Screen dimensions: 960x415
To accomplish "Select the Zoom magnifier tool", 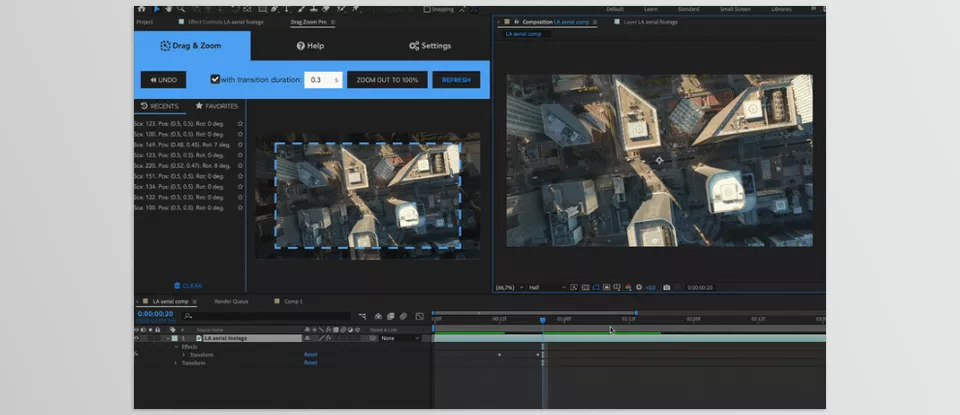I will point(182,9).
